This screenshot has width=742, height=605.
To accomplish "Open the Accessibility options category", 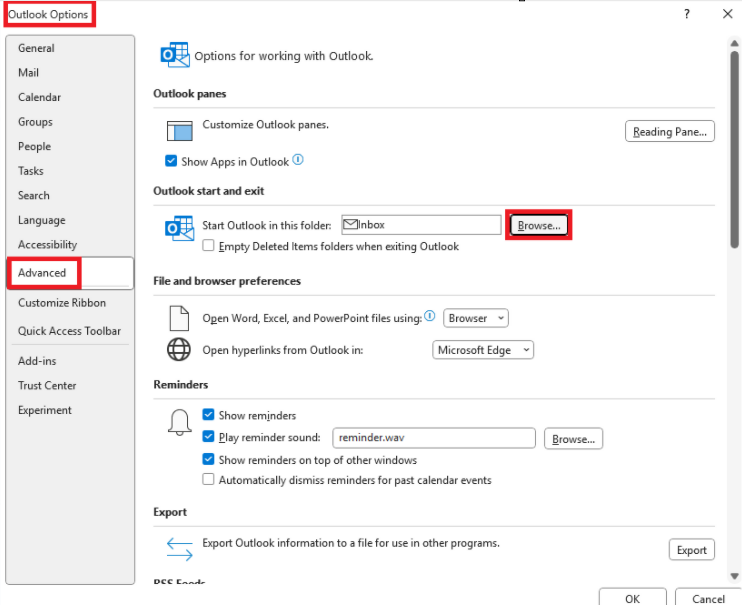I will 47,245.
